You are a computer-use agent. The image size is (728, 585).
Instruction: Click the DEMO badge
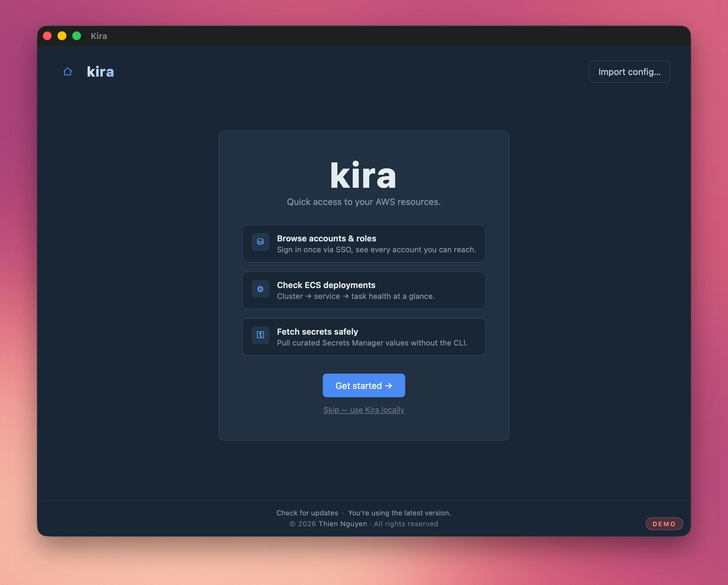point(664,524)
